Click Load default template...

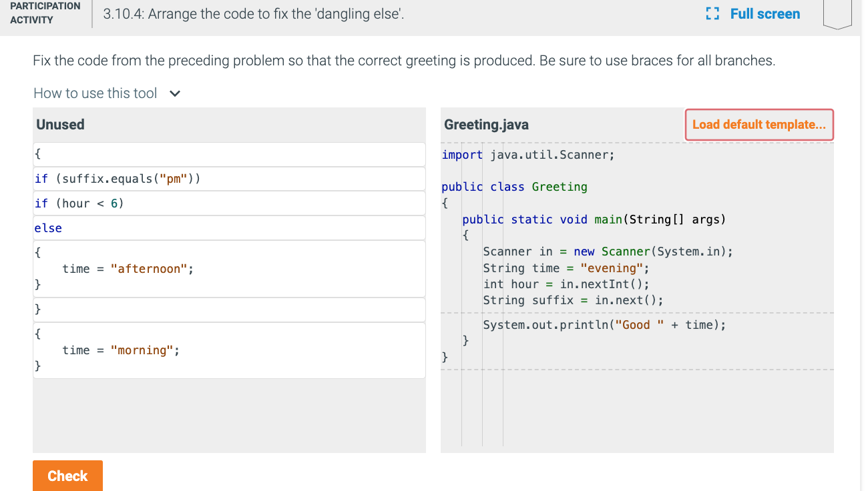click(758, 124)
